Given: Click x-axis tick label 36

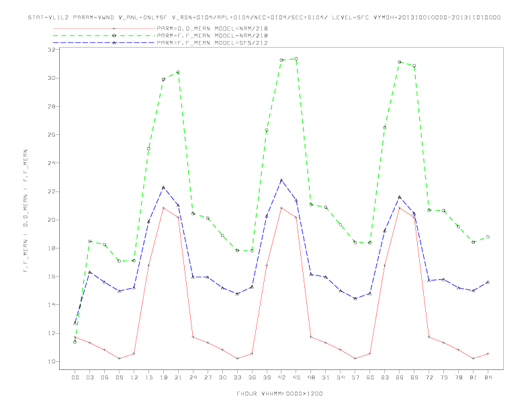Looking at the screenshot, I should 252,377.
